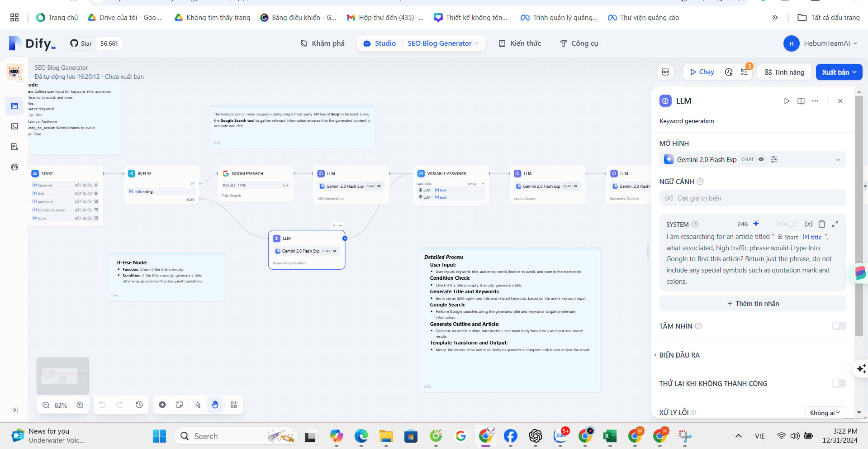Expand the SYSTEM prompt editor to fullscreen
The image size is (868, 449).
(x=835, y=224)
